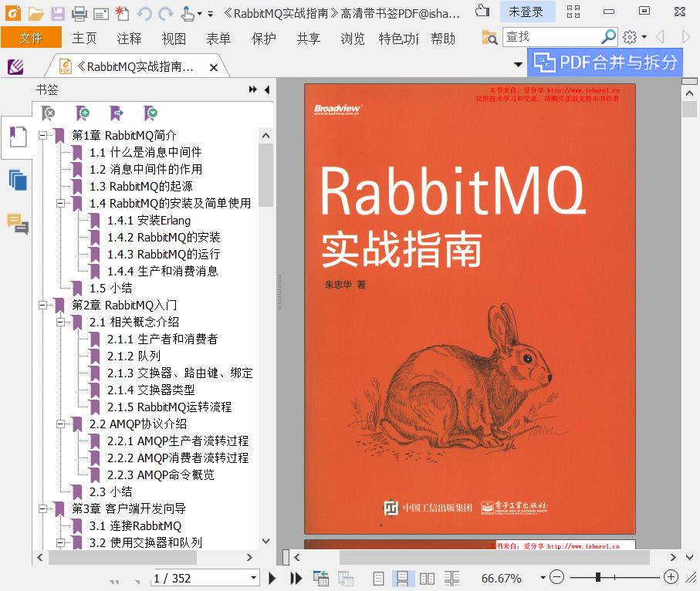Collapse 第1章 RabbitMQ简介 tree node
The image size is (700, 591).
[42, 135]
